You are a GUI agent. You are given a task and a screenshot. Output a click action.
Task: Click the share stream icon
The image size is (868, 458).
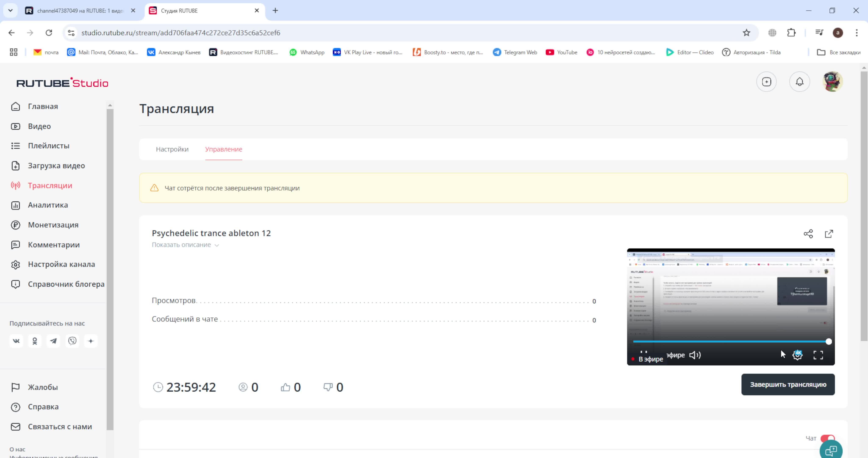click(808, 234)
